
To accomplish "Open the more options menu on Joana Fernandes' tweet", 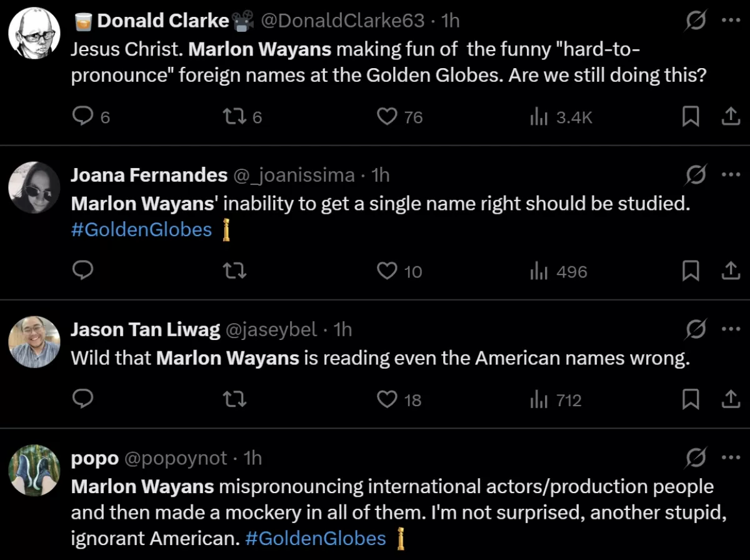I will (731, 176).
